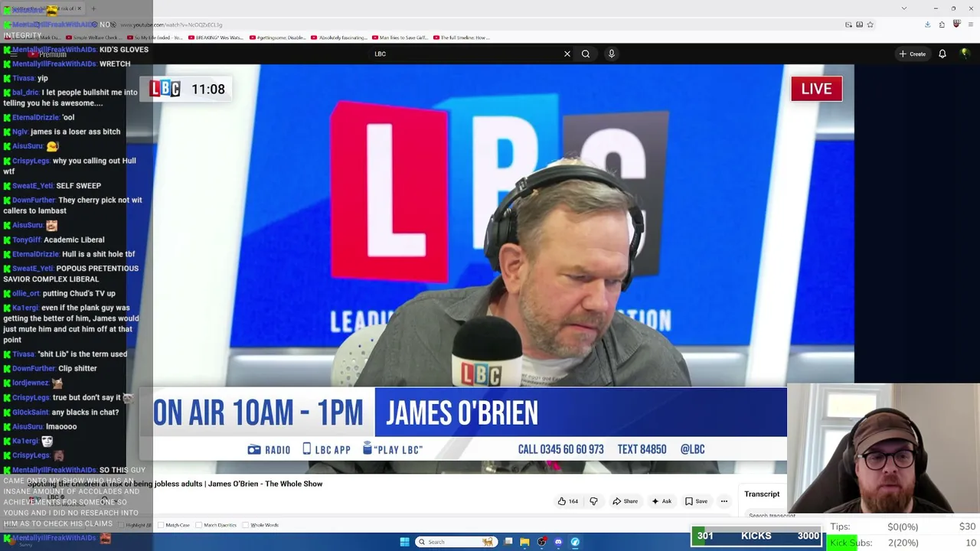Open 'Man Tries to Save Girl' bookmark
980x551 pixels.
399,37
